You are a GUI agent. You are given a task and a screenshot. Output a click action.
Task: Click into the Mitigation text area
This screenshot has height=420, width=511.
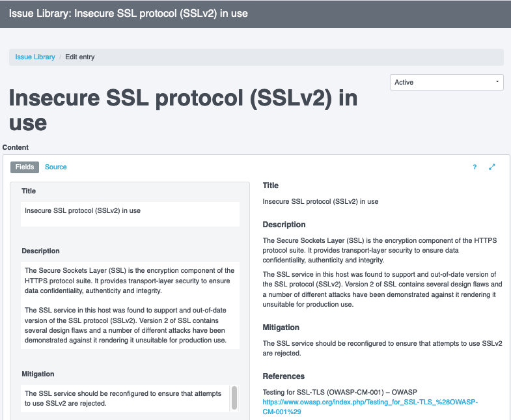tap(126, 399)
